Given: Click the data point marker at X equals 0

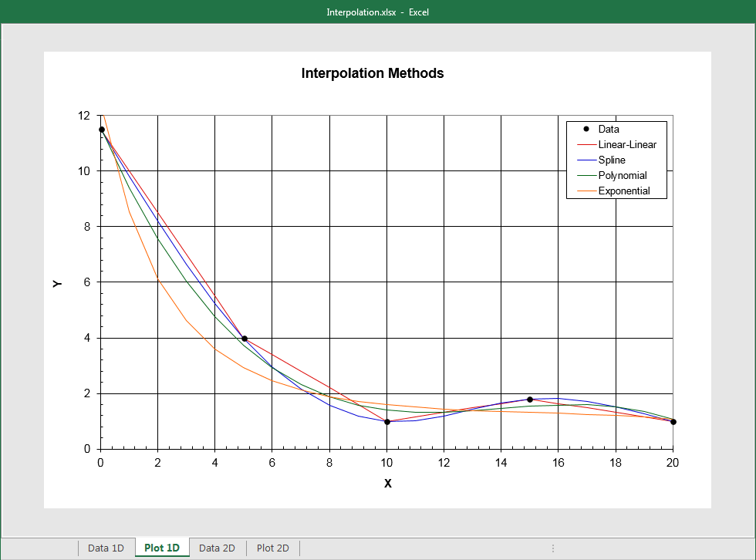Looking at the screenshot, I should pos(101,129).
